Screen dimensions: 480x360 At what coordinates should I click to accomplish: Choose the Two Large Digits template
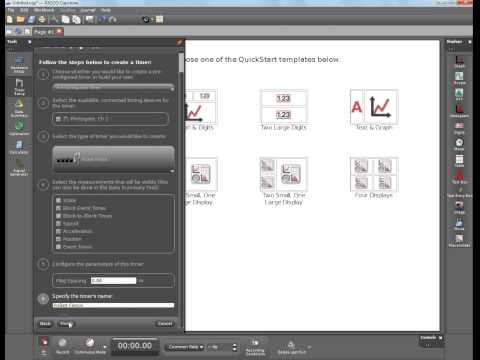tap(284, 110)
